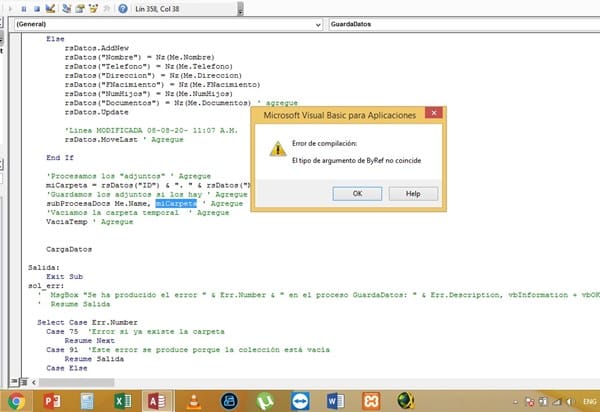Screen dimensions: 600x412
Task: Click the blue Help question mark icon
Action: point(122,8)
